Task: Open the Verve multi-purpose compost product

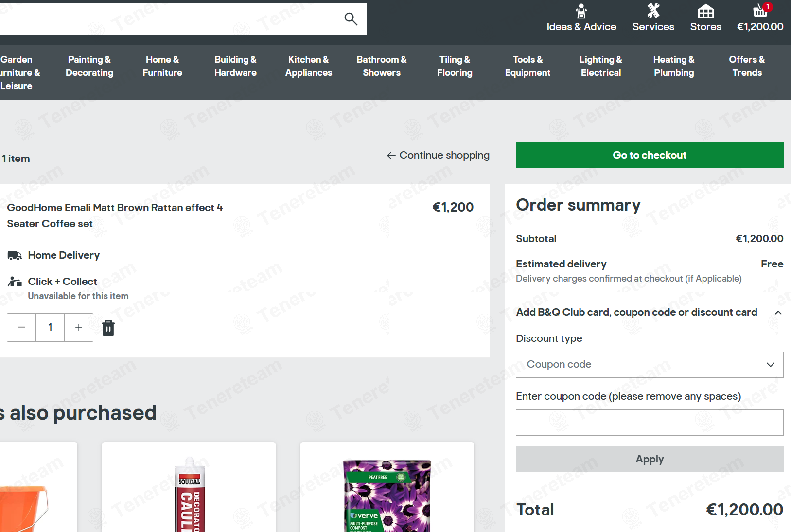Action: tap(387, 487)
